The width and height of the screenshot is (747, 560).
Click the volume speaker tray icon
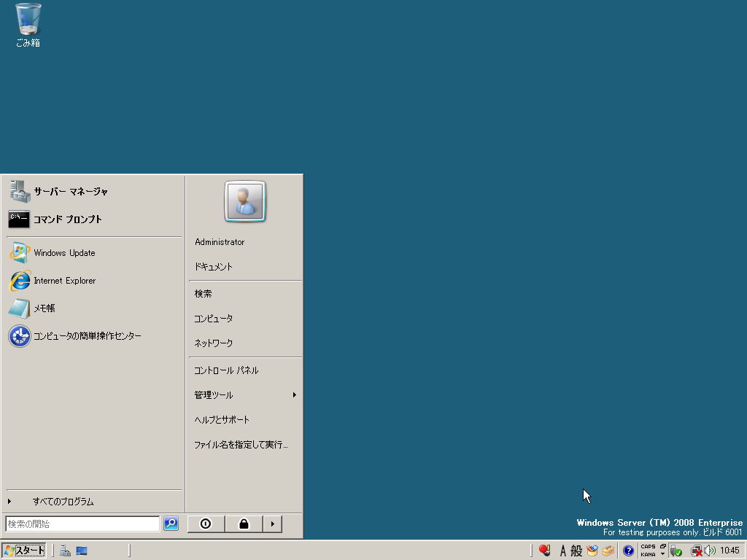[710, 551]
